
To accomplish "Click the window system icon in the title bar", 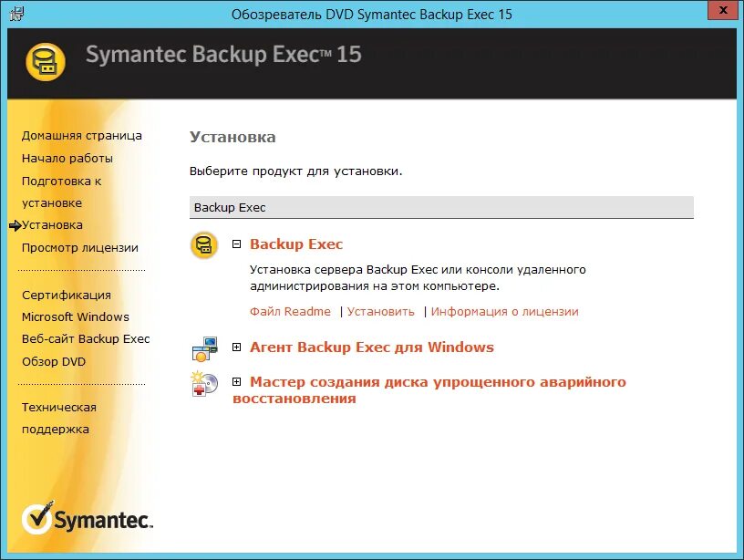I will (16, 14).
